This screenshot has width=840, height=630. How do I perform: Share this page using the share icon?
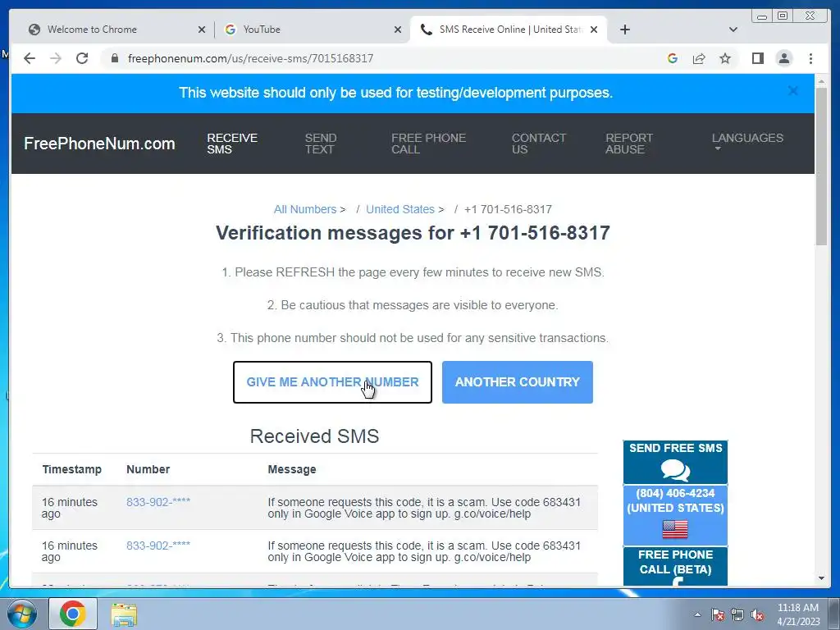[x=699, y=58]
